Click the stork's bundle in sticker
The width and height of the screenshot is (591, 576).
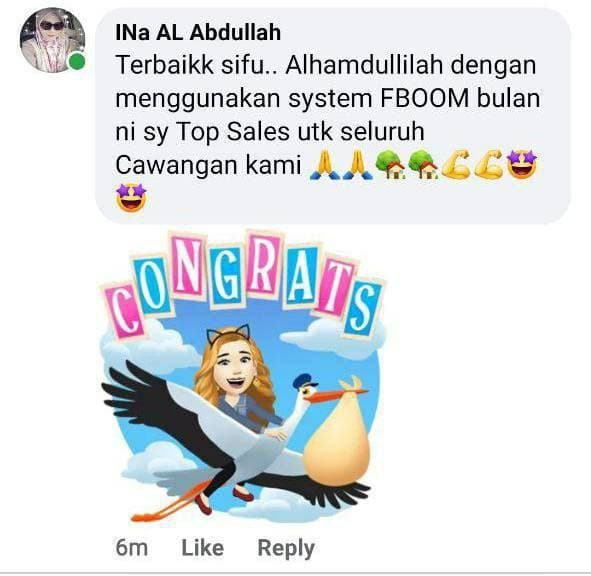tap(337, 439)
